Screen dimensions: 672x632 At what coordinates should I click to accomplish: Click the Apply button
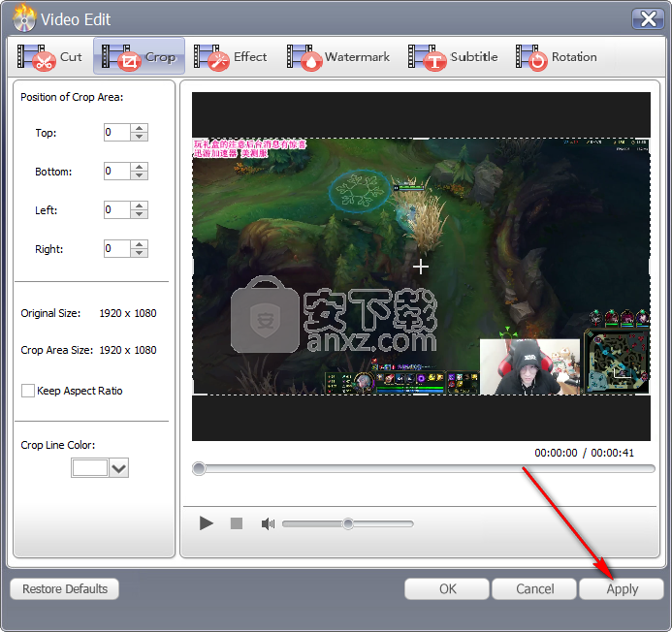click(622, 588)
